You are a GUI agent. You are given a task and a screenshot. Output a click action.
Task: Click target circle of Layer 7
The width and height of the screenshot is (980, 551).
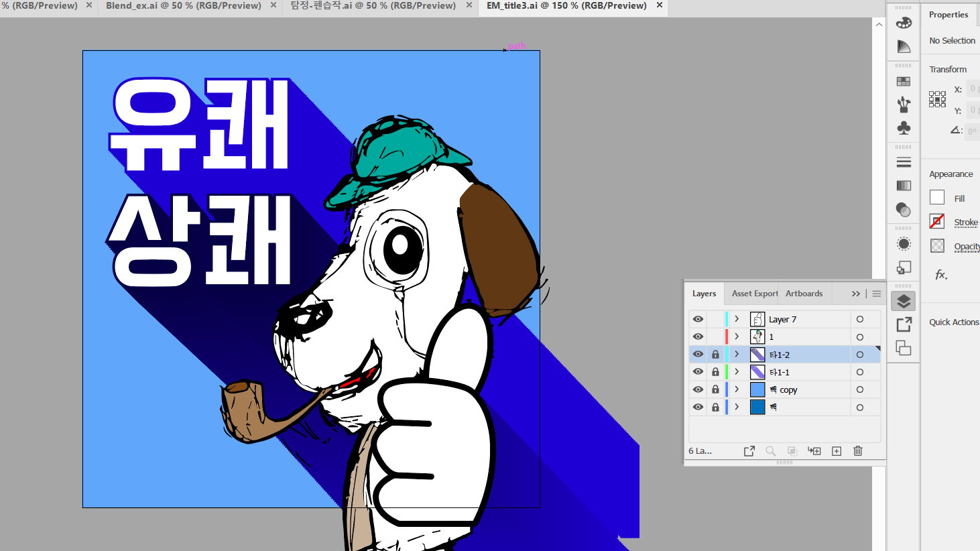pyautogui.click(x=860, y=319)
